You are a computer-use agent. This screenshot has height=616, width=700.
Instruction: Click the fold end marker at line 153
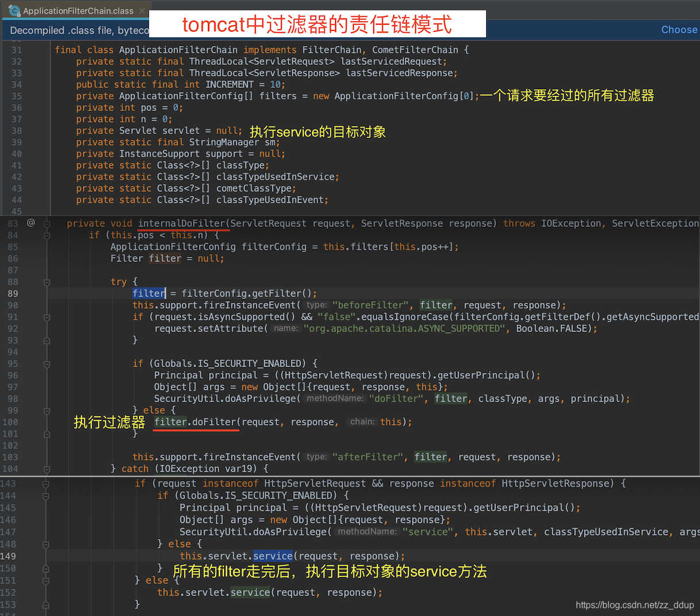coord(45,605)
